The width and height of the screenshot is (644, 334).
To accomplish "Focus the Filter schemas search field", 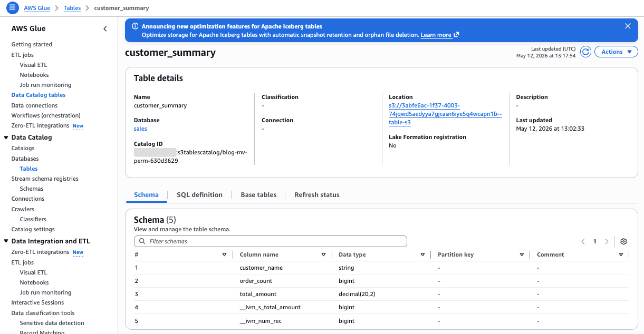I will 271,241.
